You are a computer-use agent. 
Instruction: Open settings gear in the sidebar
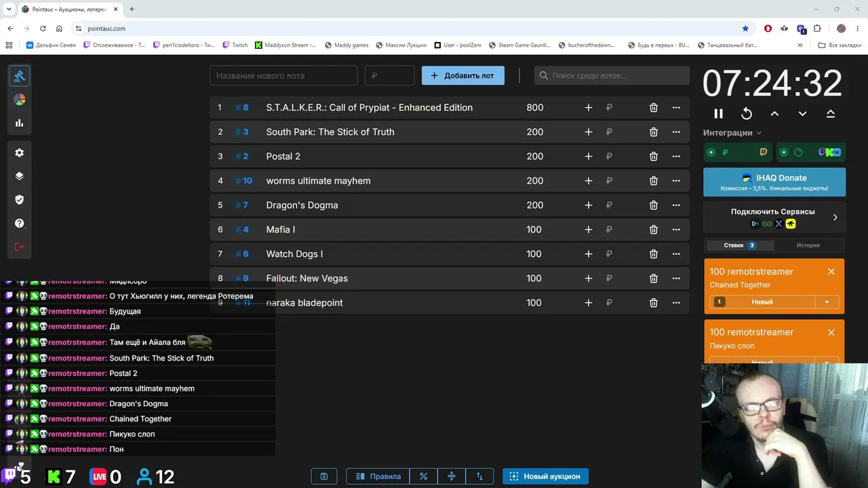coord(20,153)
